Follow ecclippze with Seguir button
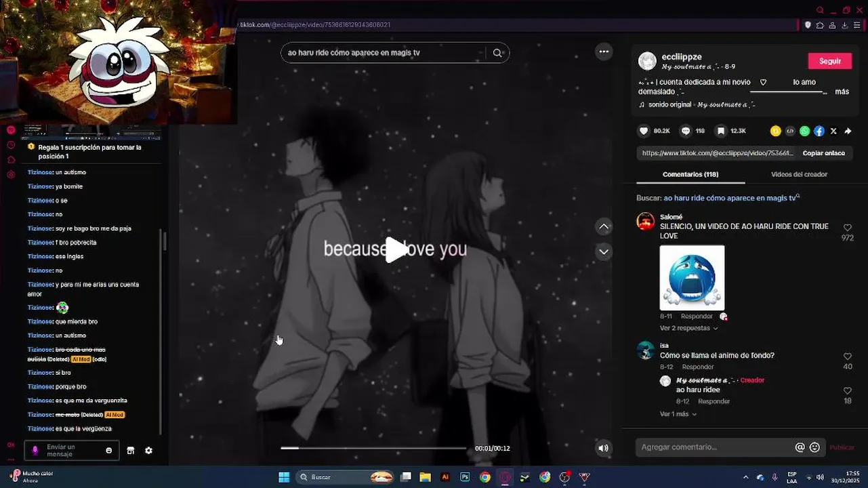The height and width of the screenshot is (488, 868). (x=830, y=61)
